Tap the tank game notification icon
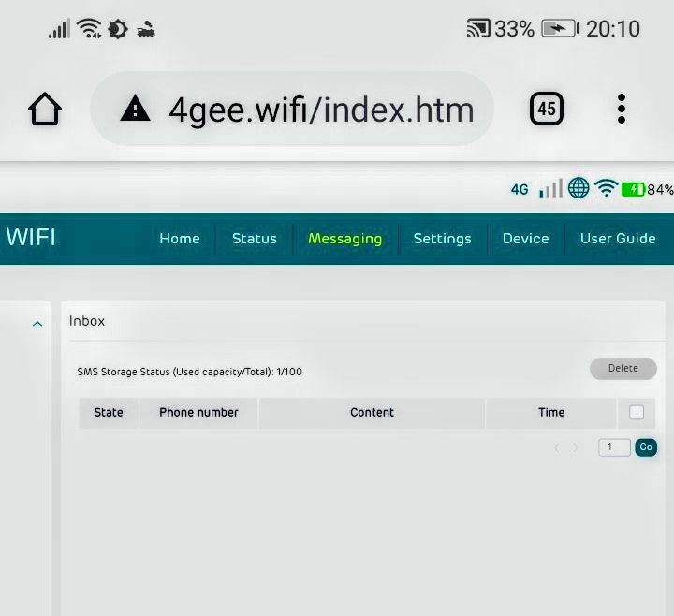The width and height of the screenshot is (674, 616). [x=146, y=30]
